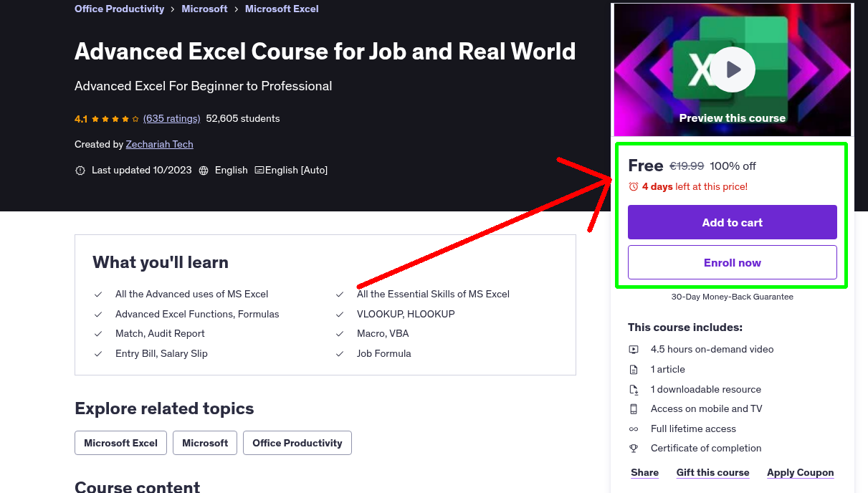The width and height of the screenshot is (868, 493).
Task: Add the course to cart
Action: [733, 222]
